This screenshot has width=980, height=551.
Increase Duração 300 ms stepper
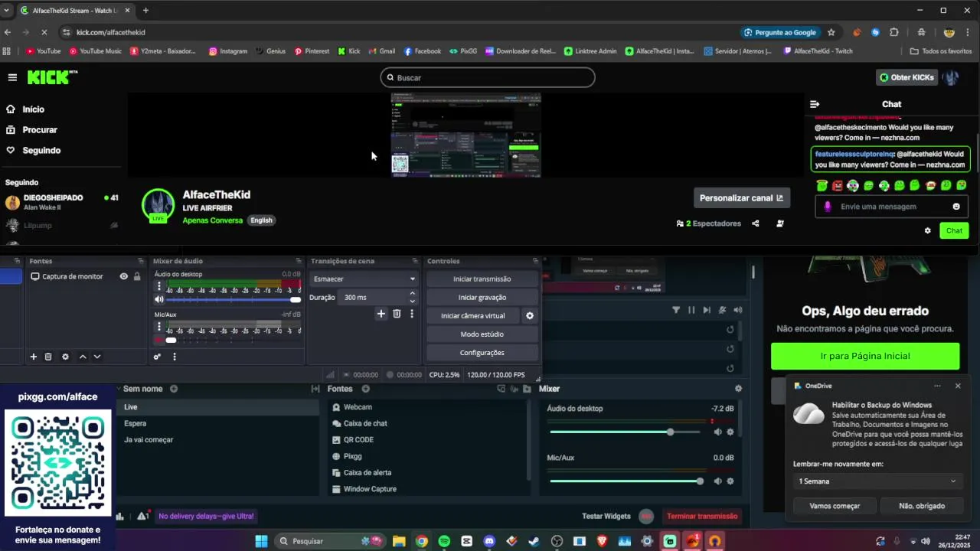click(412, 293)
